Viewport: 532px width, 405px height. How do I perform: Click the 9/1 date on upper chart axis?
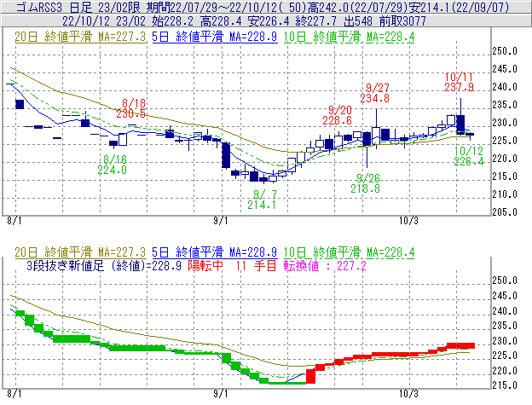pyautogui.click(x=221, y=221)
